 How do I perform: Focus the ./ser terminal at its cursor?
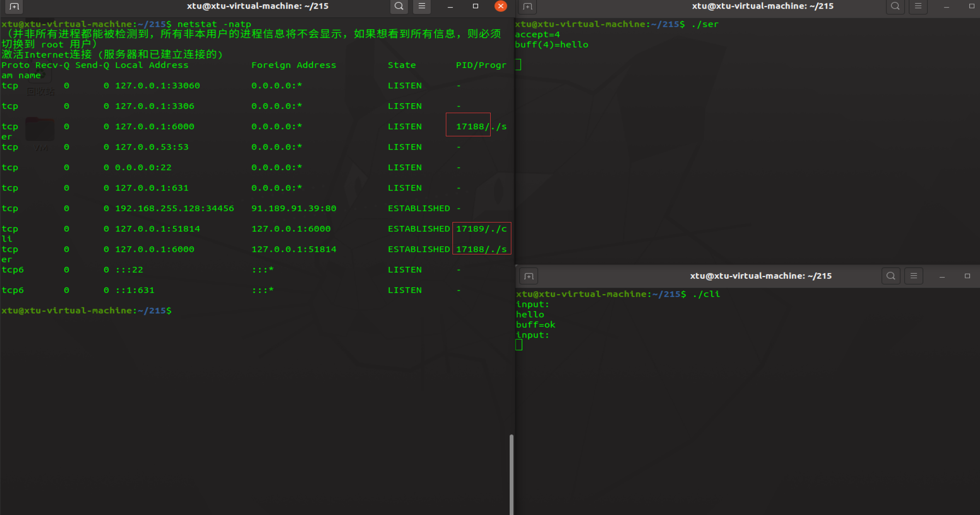[x=518, y=65]
